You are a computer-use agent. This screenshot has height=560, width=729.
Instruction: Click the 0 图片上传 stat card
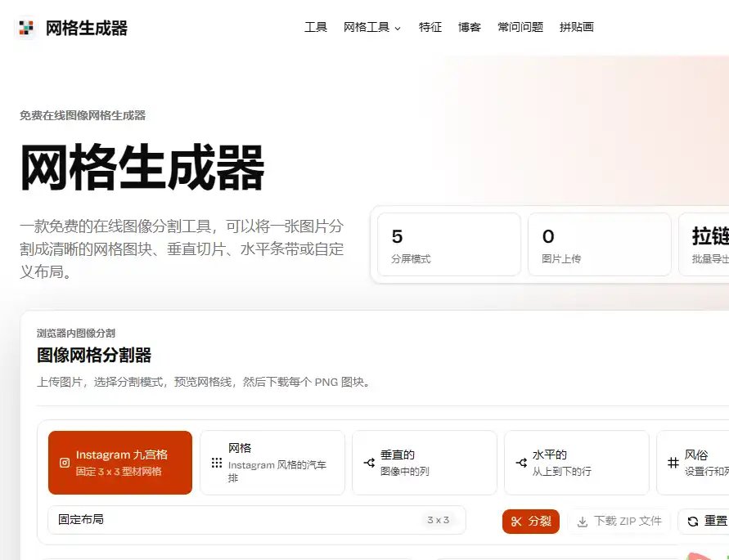[599, 244]
